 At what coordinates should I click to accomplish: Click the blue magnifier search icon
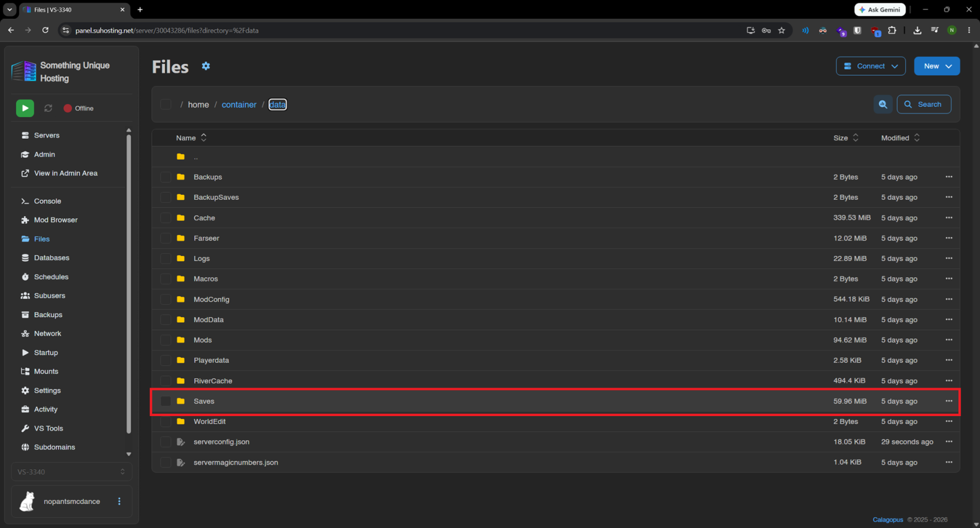coord(883,104)
